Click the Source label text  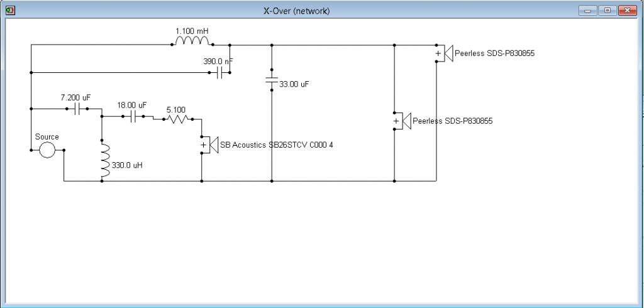pos(47,137)
